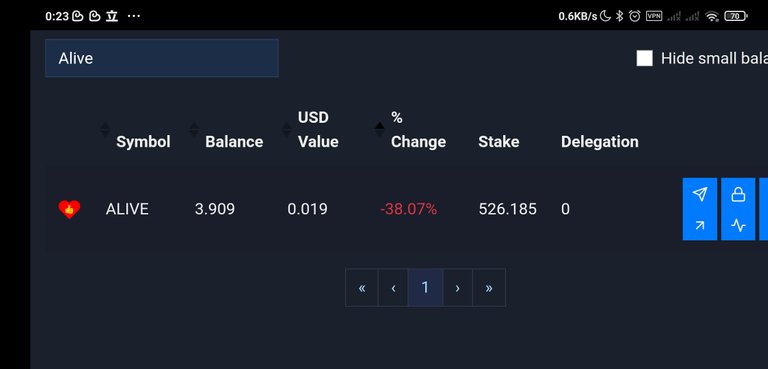Image resolution: width=768 pixels, height=369 pixels.
Task: Click the diagonal arrow icon in ALIVE row
Action: click(x=700, y=225)
